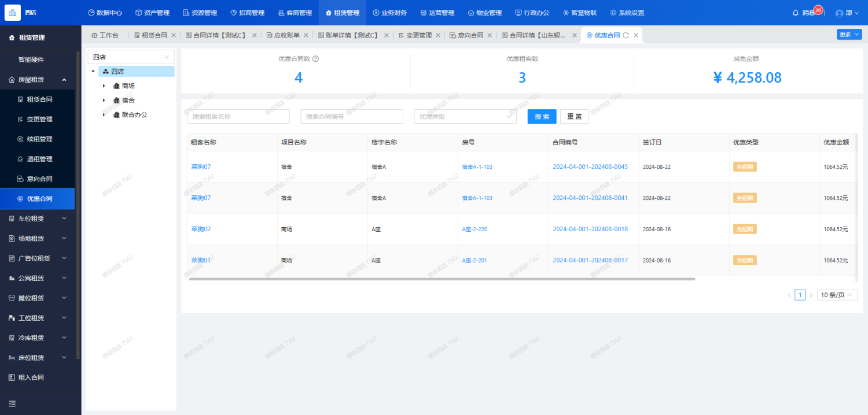Expand the 宿舍 tree node
The height and width of the screenshot is (415, 868).
click(x=104, y=100)
